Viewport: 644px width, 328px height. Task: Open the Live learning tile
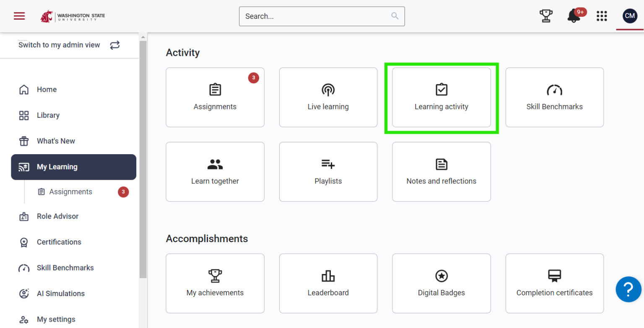tap(328, 97)
